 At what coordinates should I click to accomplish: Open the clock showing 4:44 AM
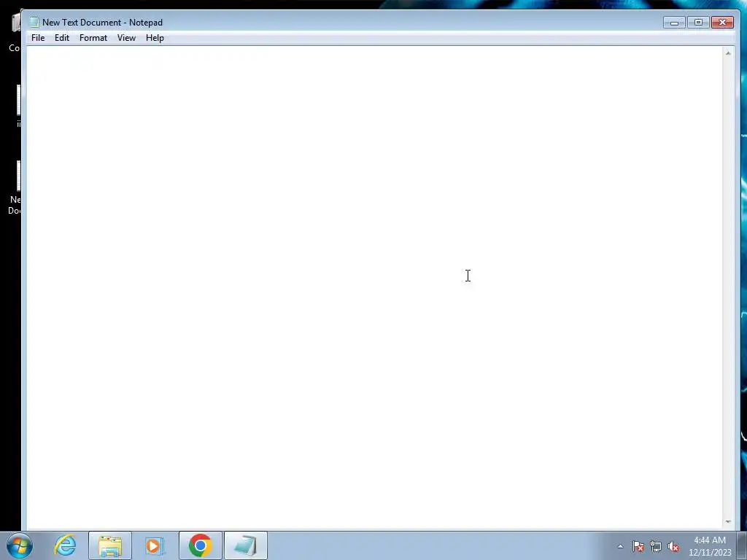pyautogui.click(x=710, y=546)
